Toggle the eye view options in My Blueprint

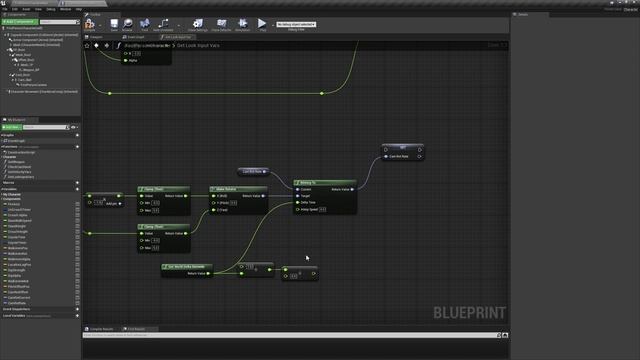[74, 127]
